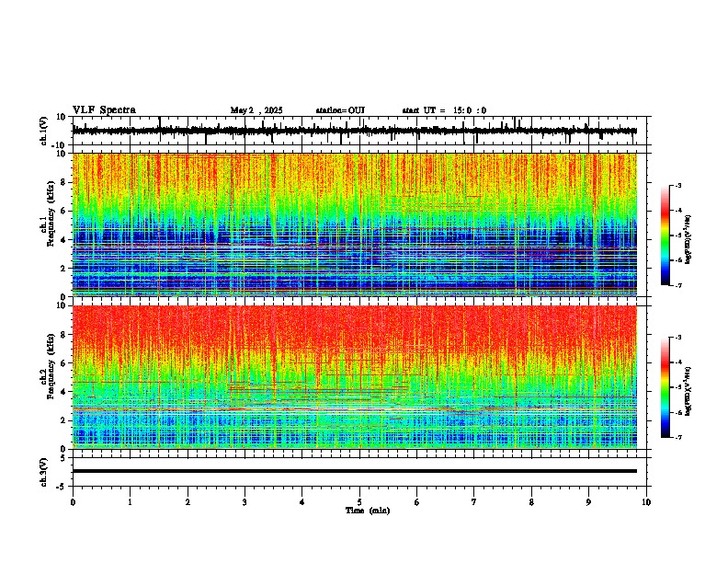Click time axis tick label 8
This screenshot has width=728, height=563.
pos(531,502)
